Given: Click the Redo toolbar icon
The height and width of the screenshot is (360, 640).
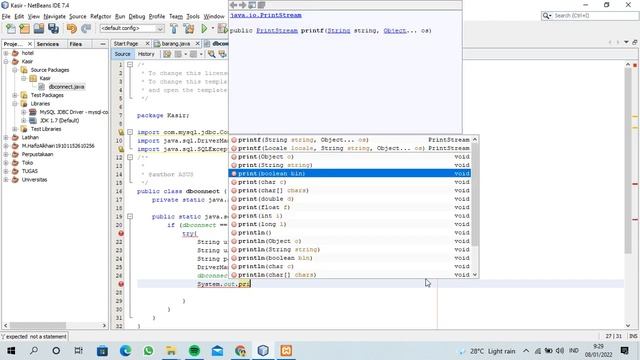Looking at the screenshot, I should click(86, 29).
